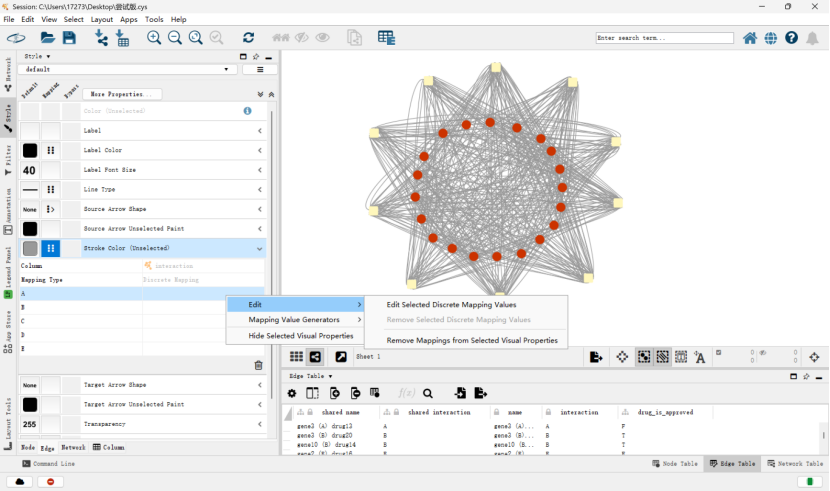
Task: Open help question mark icon
Action: click(x=791, y=38)
